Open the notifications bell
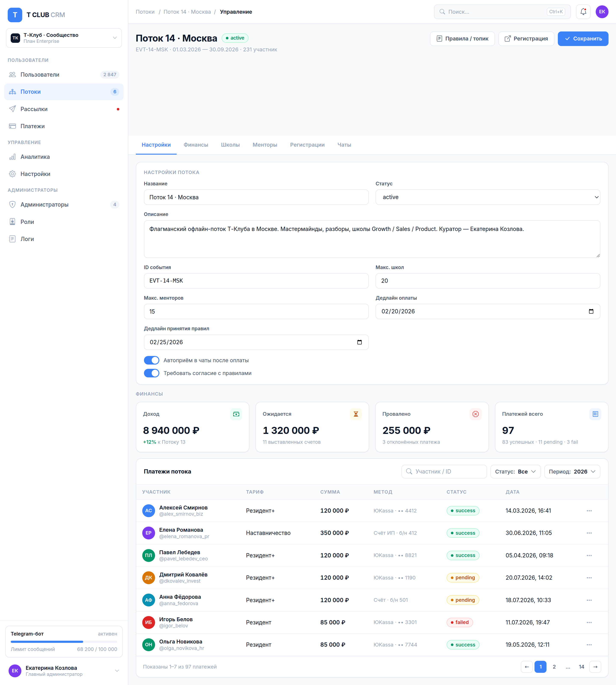The width and height of the screenshot is (616, 685). (583, 12)
